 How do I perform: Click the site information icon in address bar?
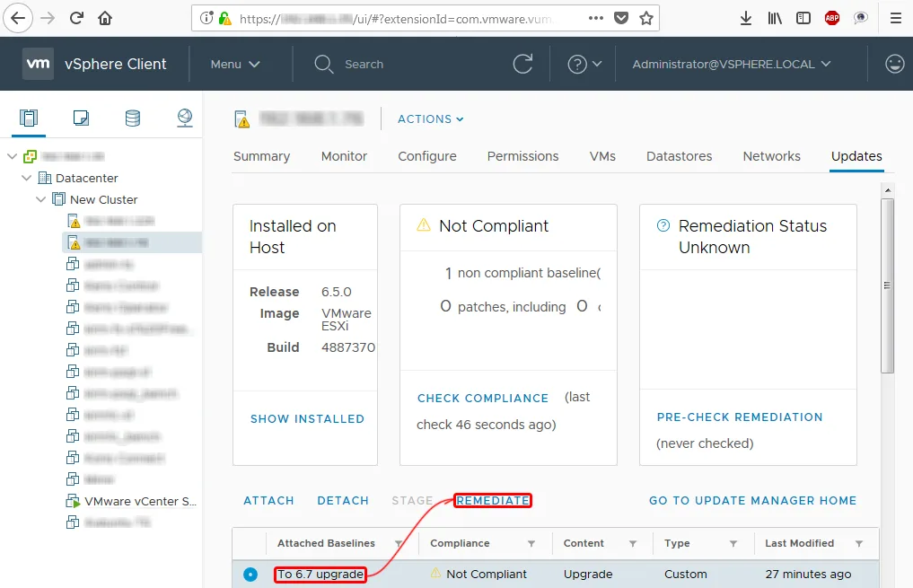coord(206,18)
